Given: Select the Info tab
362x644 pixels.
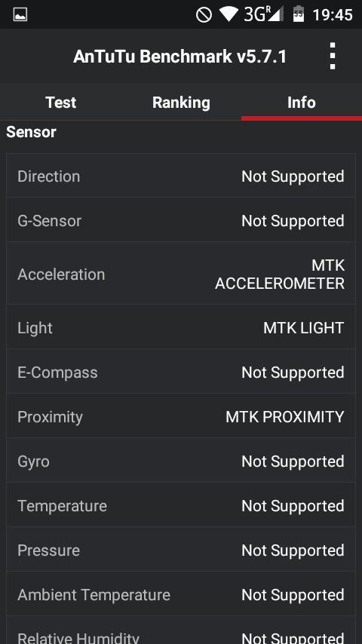Looking at the screenshot, I should tap(302, 103).
